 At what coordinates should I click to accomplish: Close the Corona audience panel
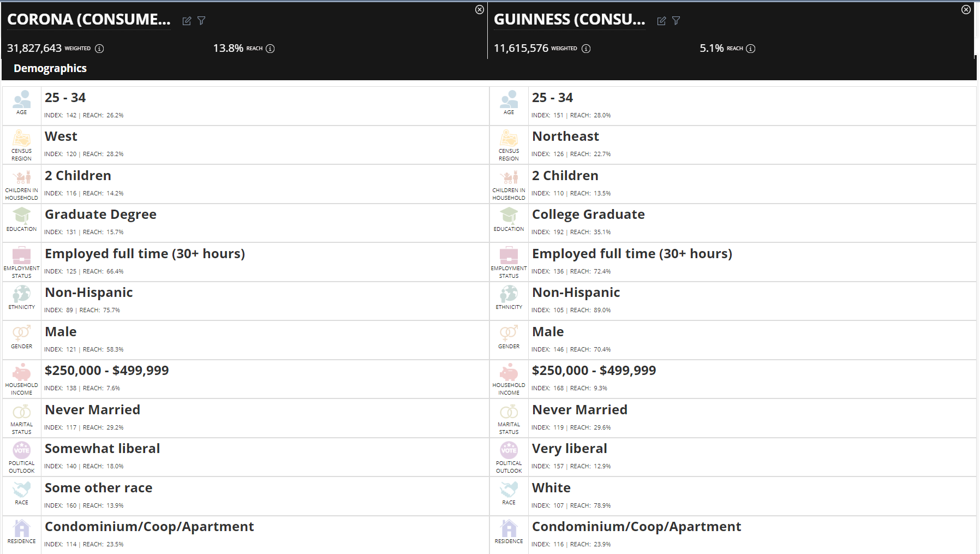pos(480,9)
